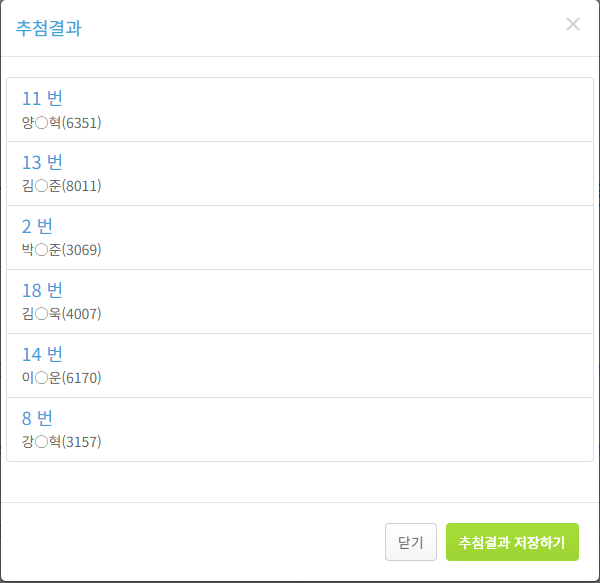Select the 11 번 result heading
The image size is (600, 583).
42,98
